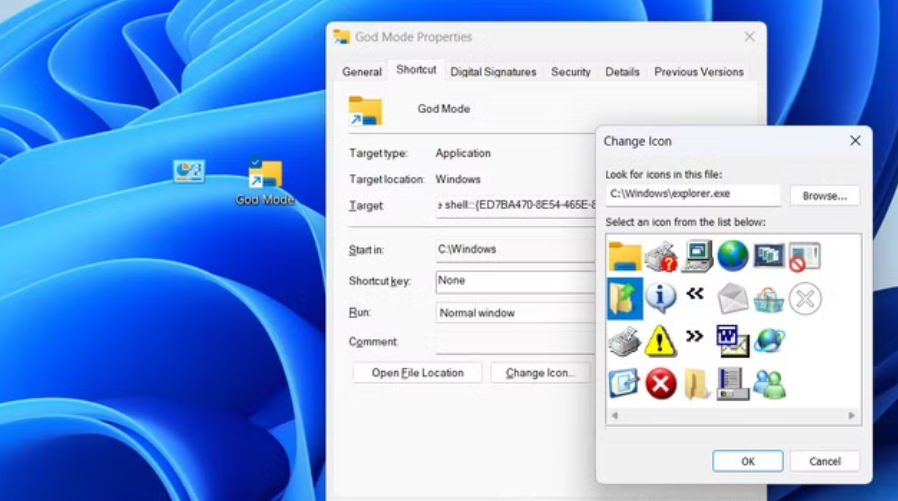Click the icon file path field

coord(692,196)
